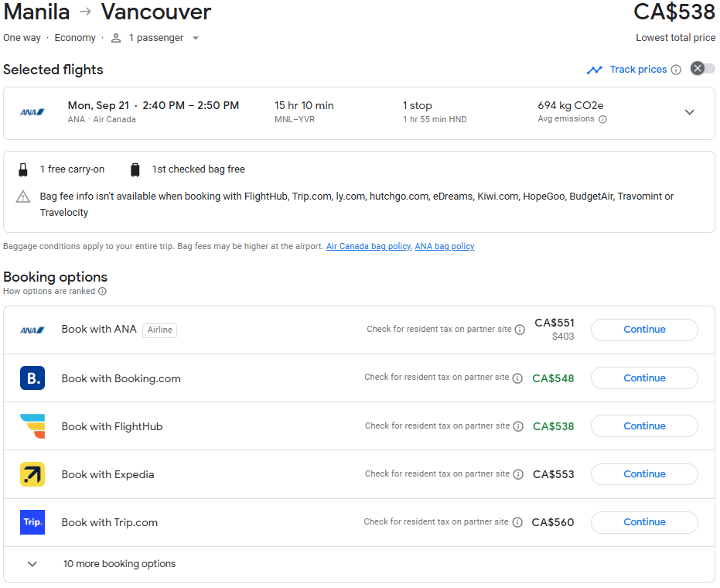Click the Trip.com logo icon

(32, 522)
